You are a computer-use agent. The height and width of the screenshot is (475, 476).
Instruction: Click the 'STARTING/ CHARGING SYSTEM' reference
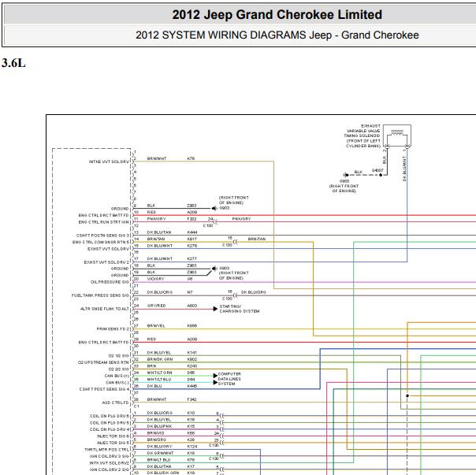click(240, 309)
